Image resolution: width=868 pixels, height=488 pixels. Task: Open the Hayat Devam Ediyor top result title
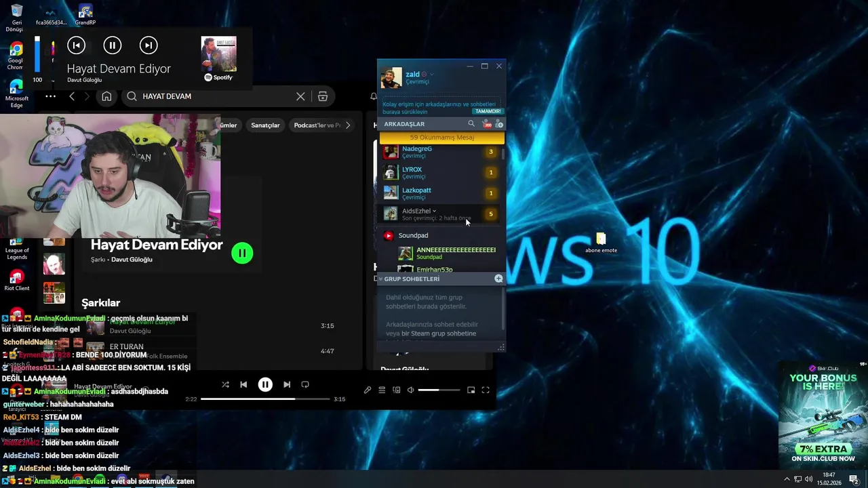click(x=157, y=245)
